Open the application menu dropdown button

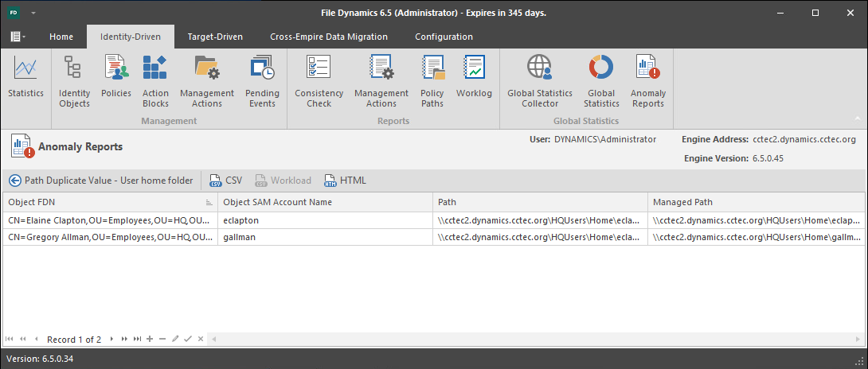18,37
